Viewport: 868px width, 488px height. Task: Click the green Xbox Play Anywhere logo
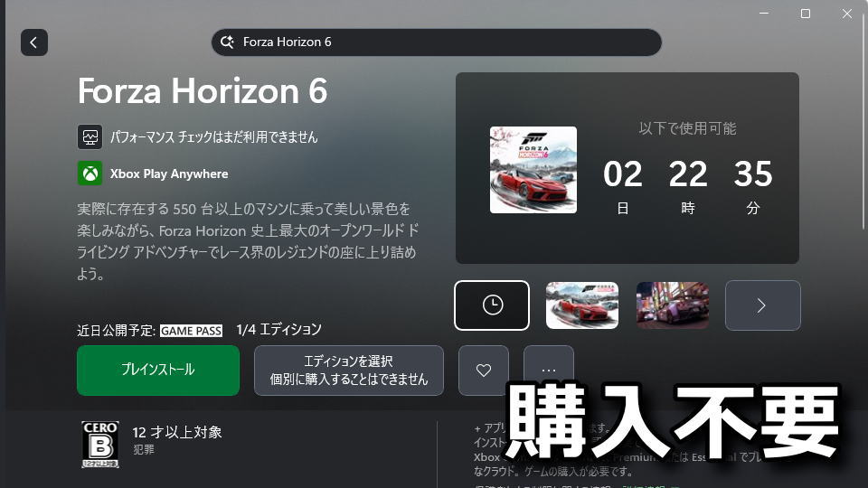90,174
